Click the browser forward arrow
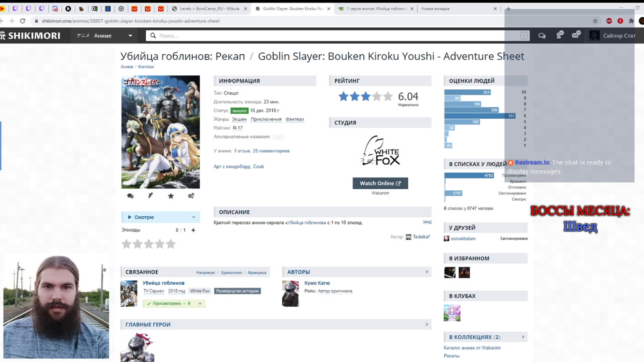 [11, 21]
